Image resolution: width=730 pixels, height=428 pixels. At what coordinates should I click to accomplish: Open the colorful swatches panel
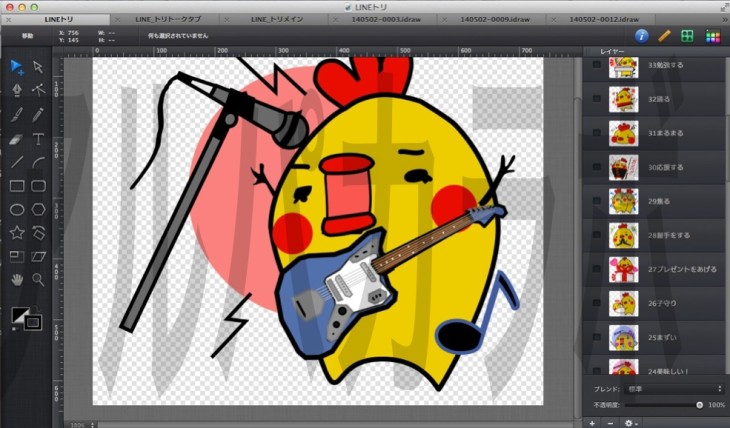(712, 36)
